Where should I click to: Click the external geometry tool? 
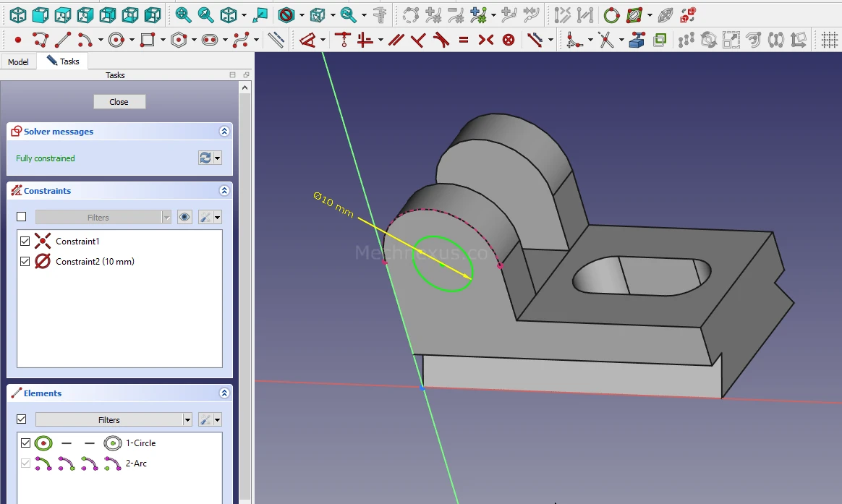pyautogui.click(x=637, y=40)
